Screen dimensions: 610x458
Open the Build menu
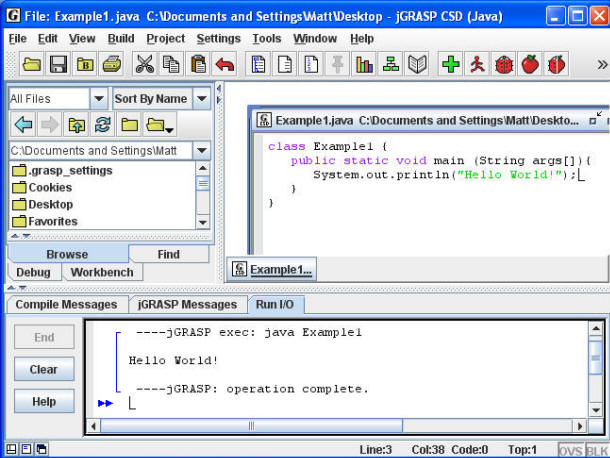click(121, 39)
